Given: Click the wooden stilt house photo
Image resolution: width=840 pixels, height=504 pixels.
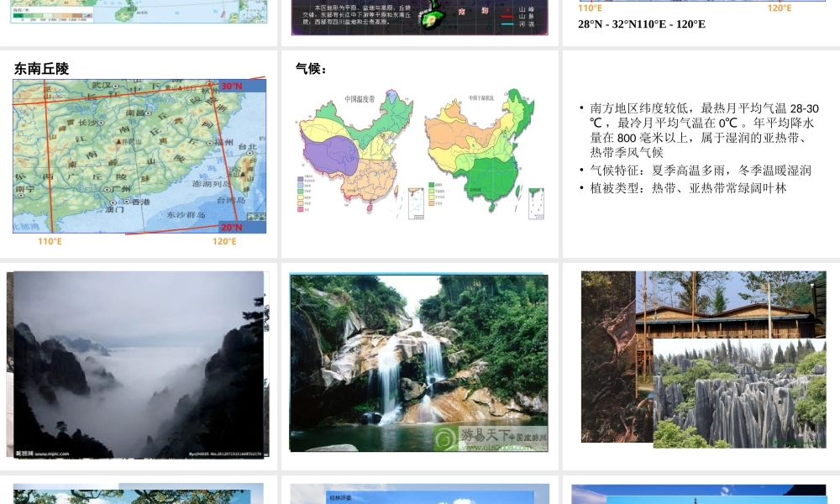Looking at the screenshot, I should [731, 305].
